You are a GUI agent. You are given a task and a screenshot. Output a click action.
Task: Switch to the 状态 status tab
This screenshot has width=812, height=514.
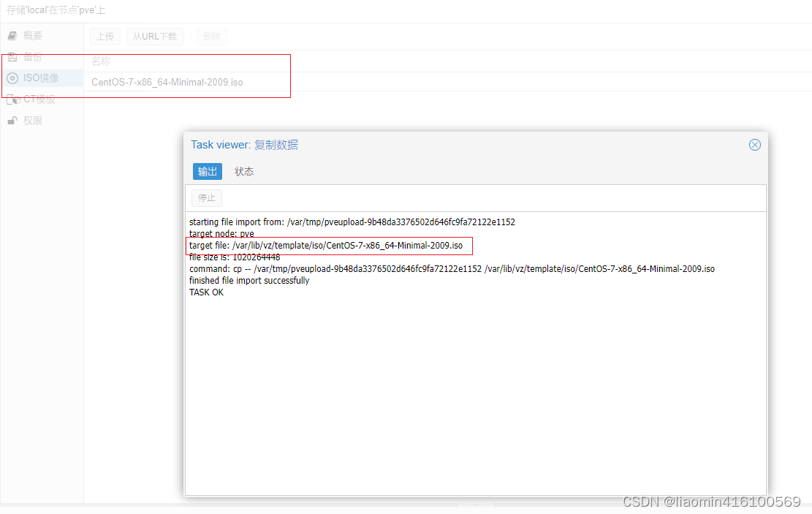point(244,172)
